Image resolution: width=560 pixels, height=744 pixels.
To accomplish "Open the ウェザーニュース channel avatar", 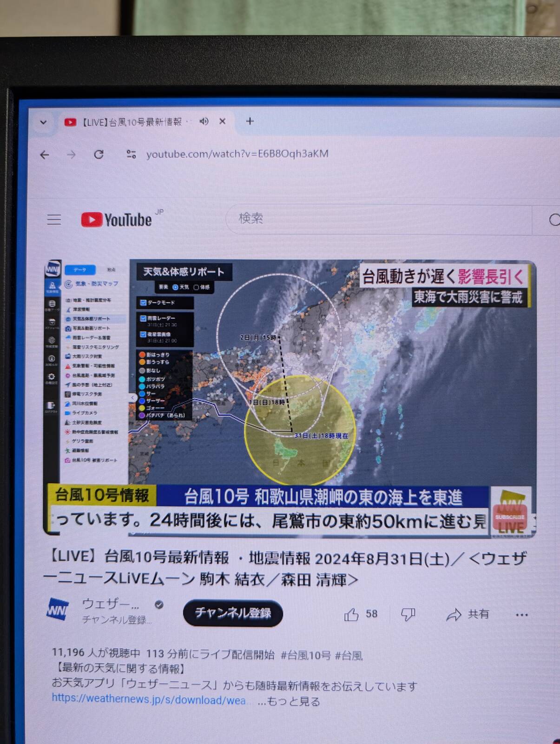I will point(58,610).
